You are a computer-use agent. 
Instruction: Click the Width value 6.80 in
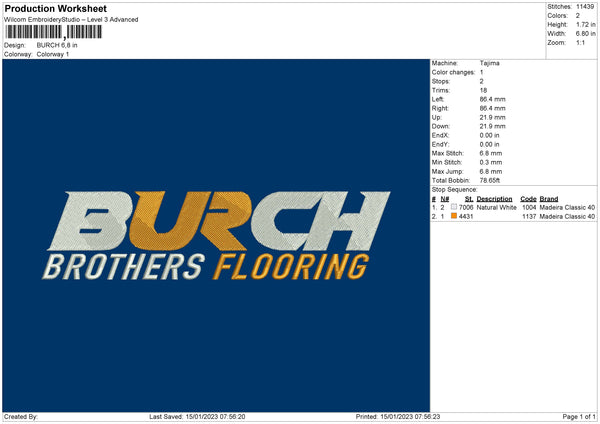585,34
